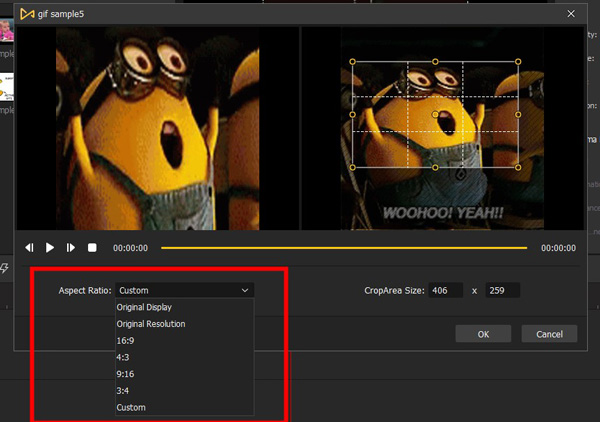Click the app logo in the dialog title

[27, 14]
